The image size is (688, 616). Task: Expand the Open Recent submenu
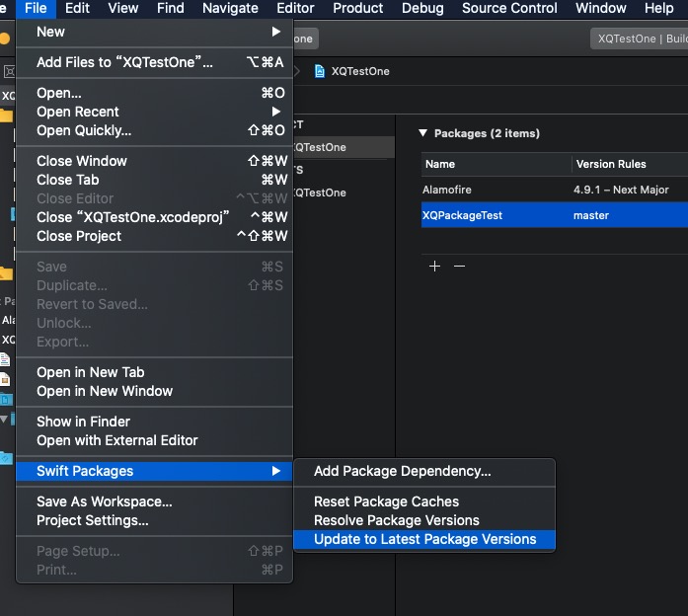154,112
